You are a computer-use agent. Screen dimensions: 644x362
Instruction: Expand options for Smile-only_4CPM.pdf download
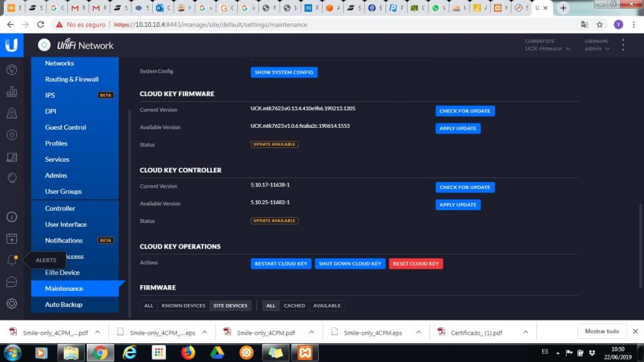tap(311, 332)
